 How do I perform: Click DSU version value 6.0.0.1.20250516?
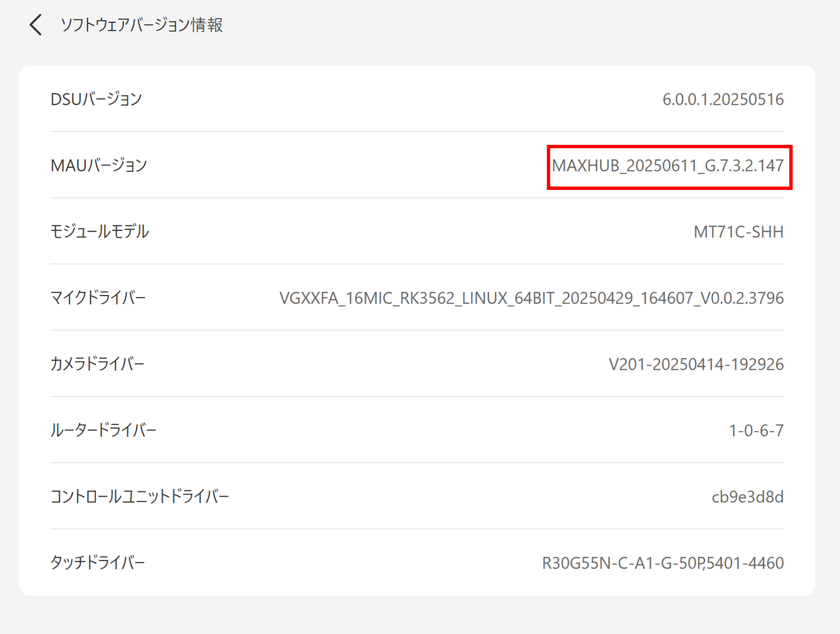pyautogui.click(x=723, y=99)
